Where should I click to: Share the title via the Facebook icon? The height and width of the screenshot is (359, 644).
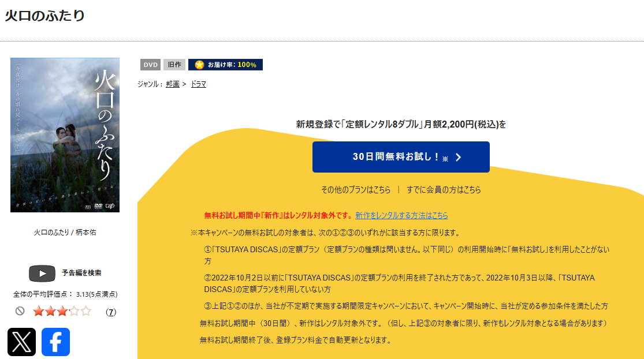click(x=55, y=342)
